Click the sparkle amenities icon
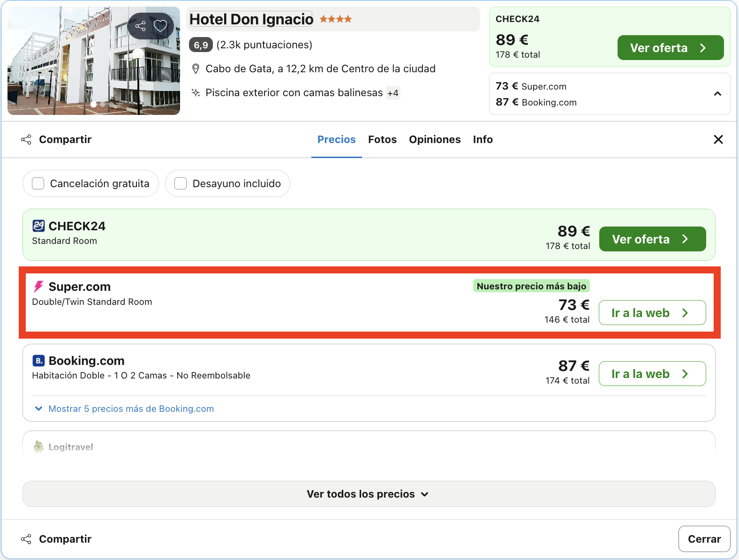 click(196, 92)
